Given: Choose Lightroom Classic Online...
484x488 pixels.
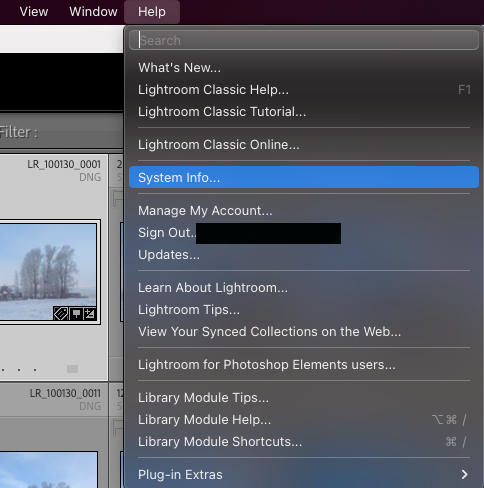Looking at the screenshot, I should click(x=304, y=145).
